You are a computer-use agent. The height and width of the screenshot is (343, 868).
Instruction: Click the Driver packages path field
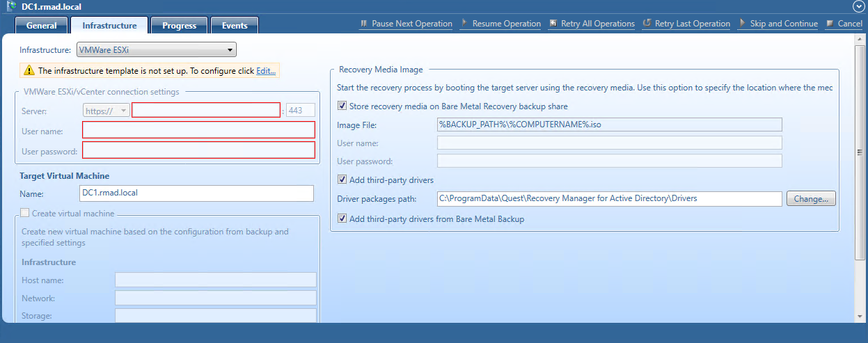pyautogui.click(x=610, y=199)
